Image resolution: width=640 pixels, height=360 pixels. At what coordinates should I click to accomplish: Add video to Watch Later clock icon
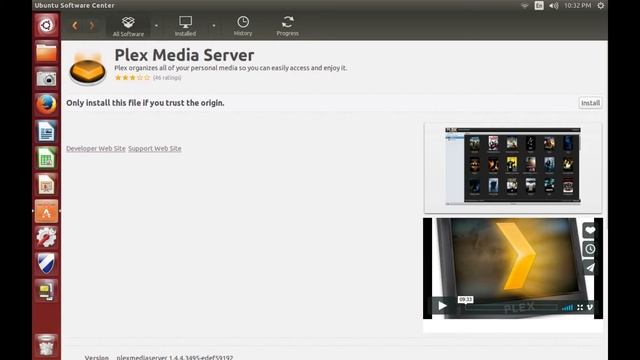(x=590, y=249)
